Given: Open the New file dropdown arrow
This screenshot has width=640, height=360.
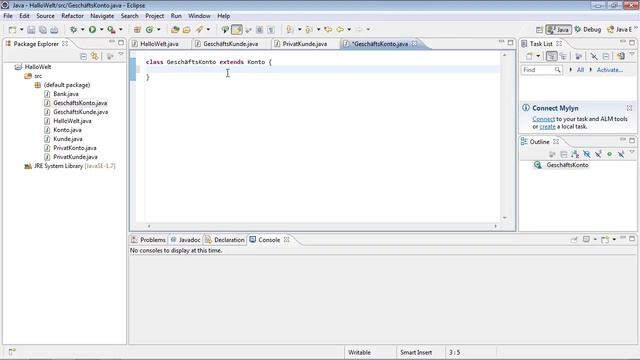Looking at the screenshot, I should [x=22, y=30].
